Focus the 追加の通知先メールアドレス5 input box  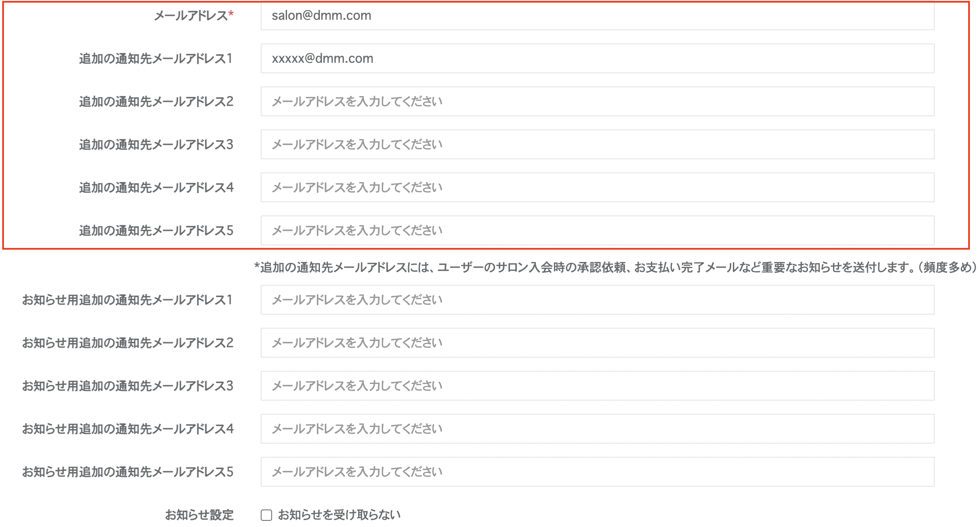597,230
